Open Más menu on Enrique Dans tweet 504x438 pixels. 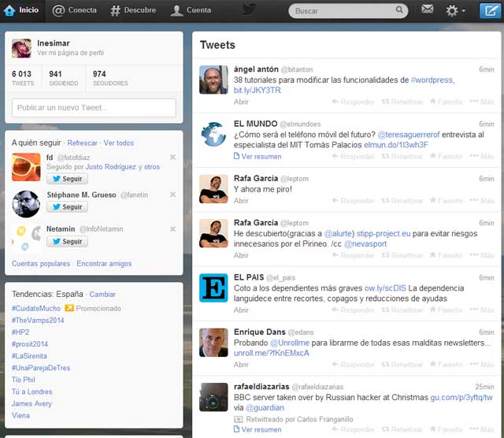pos(482,365)
